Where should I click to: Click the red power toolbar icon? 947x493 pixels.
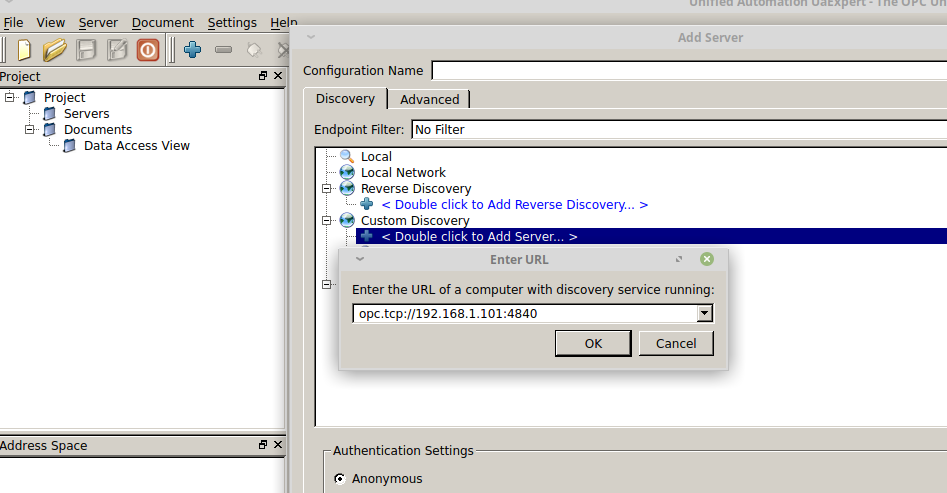(x=148, y=49)
